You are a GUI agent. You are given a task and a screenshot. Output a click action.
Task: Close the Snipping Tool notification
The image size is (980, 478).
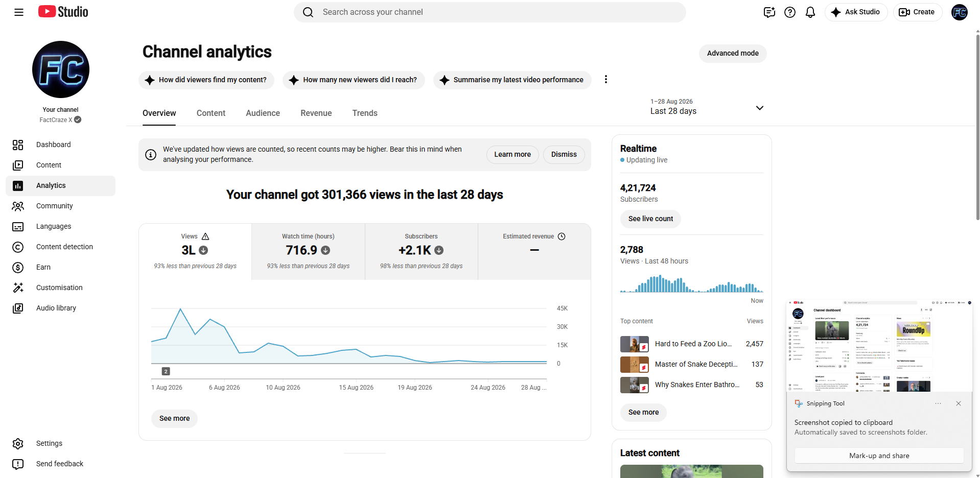(x=959, y=403)
